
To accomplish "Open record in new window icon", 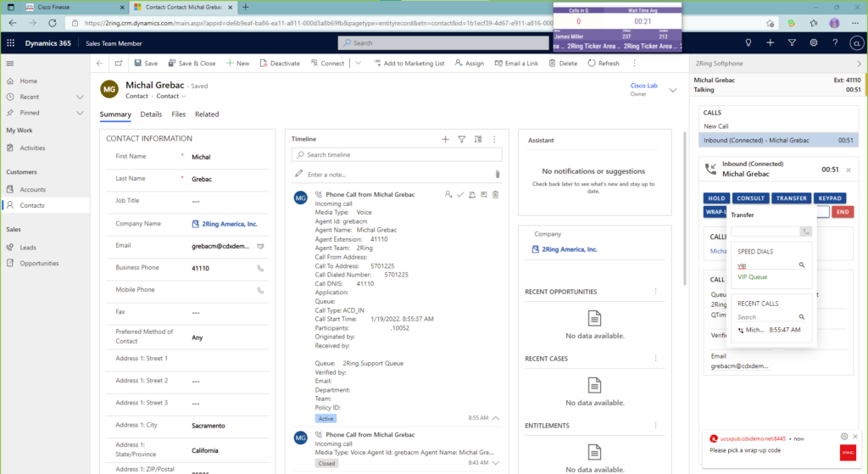I will (119, 64).
